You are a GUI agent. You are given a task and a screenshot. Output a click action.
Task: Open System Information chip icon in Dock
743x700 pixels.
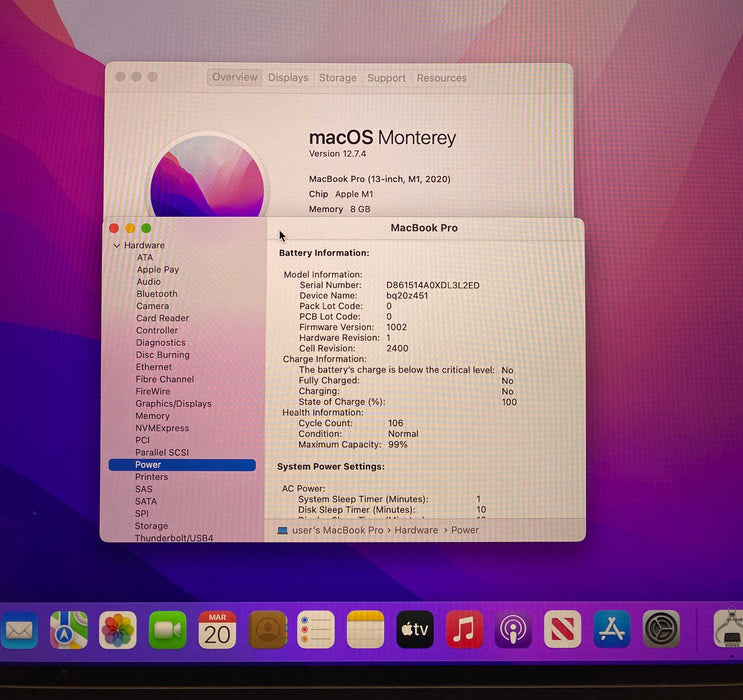pyautogui.click(x=729, y=629)
